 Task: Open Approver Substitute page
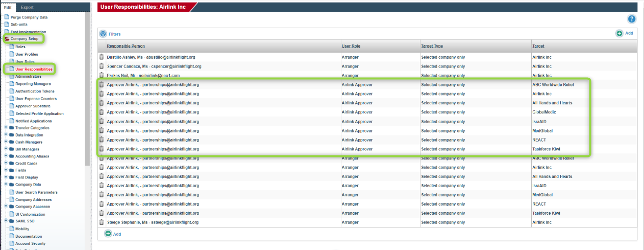(33, 106)
